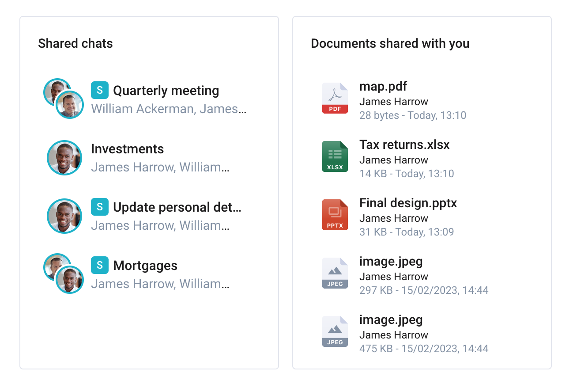This screenshot has width=588, height=388.
Task: Click the S badge beside Quarterly meeting
Action: [x=100, y=90]
